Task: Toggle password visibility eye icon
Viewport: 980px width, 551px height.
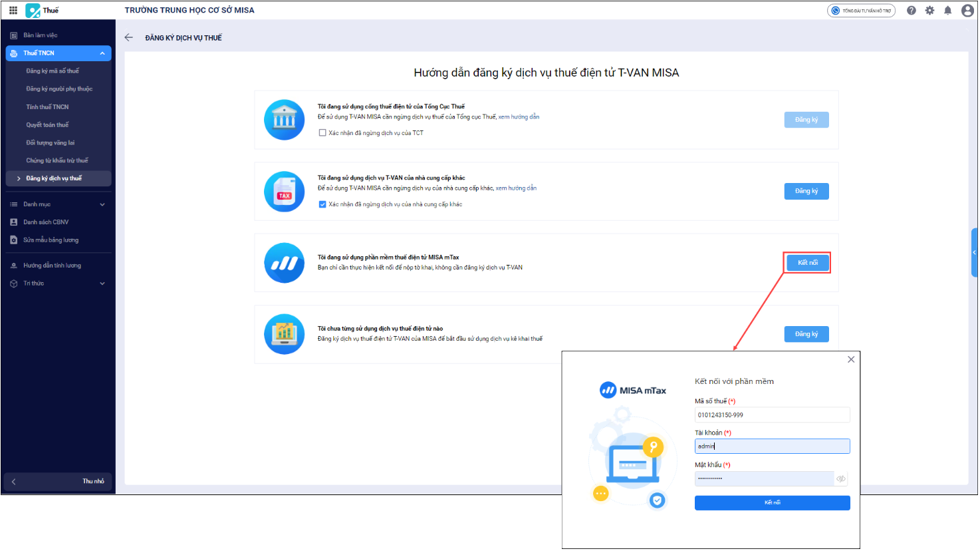Action: [x=841, y=479]
